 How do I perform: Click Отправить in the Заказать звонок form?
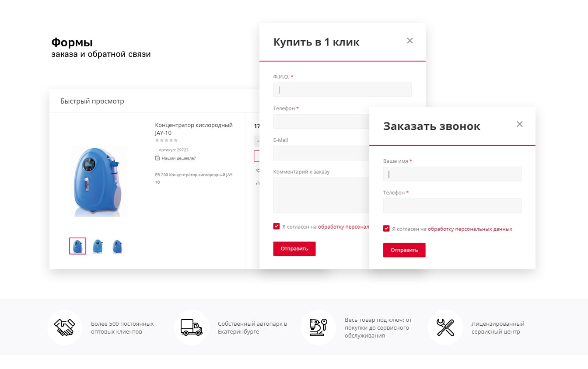tap(404, 250)
